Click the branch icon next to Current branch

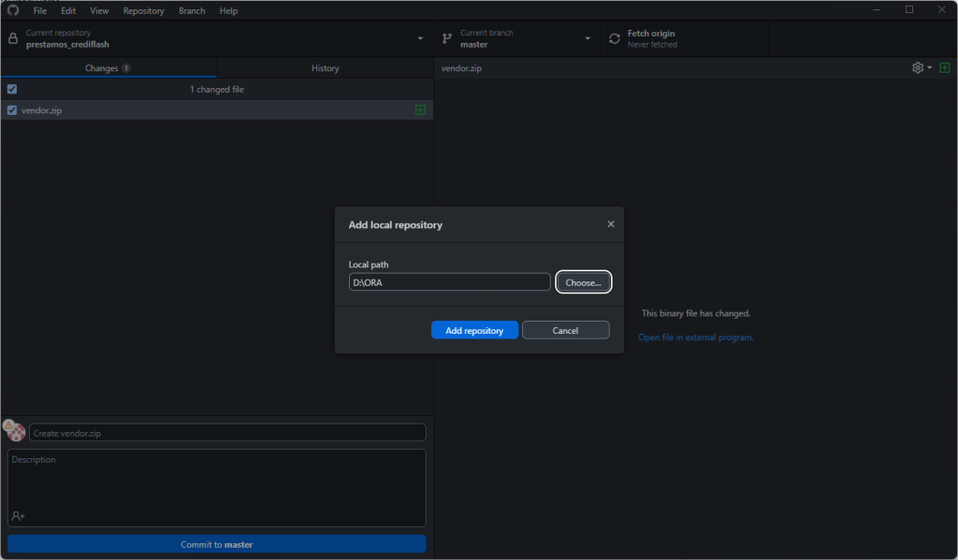coord(447,38)
